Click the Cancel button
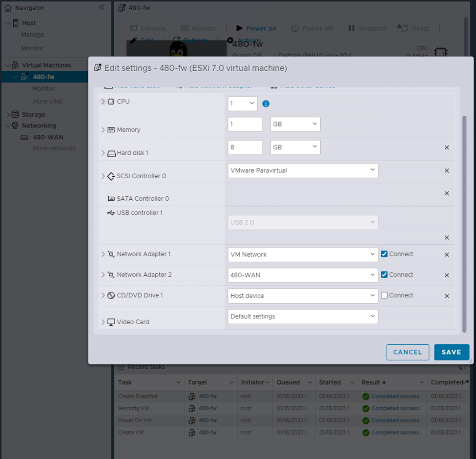476x459 pixels. (408, 352)
